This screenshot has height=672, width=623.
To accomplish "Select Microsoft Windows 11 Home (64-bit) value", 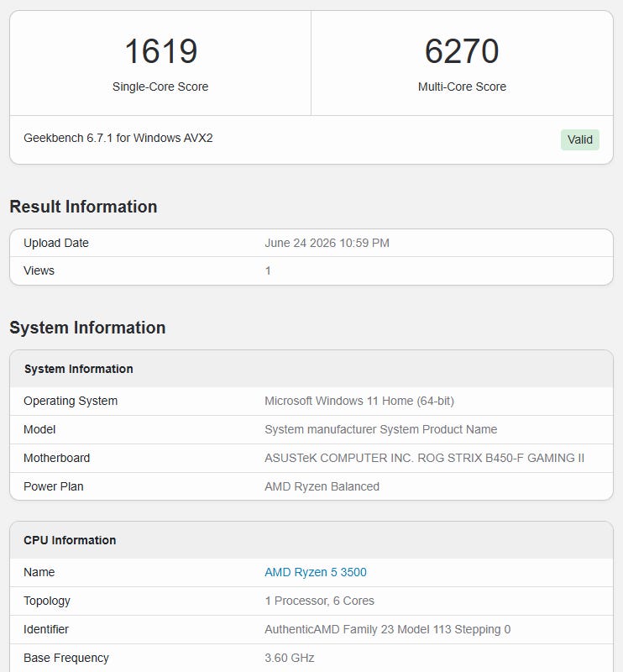I will pyautogui.click(x=359, y=402).
